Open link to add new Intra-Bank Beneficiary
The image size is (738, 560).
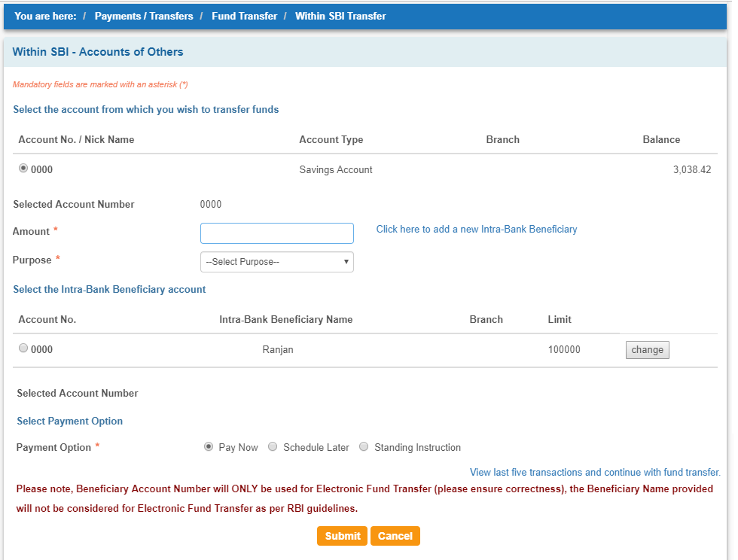[x=476, y=229]
